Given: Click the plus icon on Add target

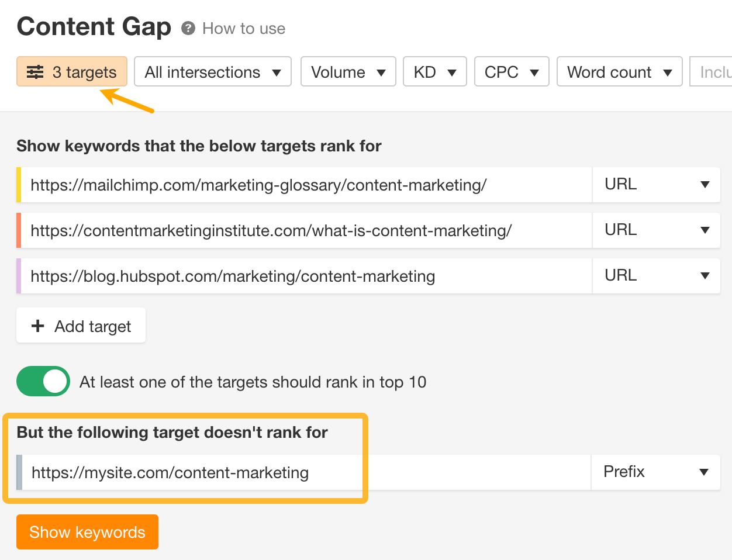Looking at the screenshot, I should pyautogui.click(x=37, y=325).
